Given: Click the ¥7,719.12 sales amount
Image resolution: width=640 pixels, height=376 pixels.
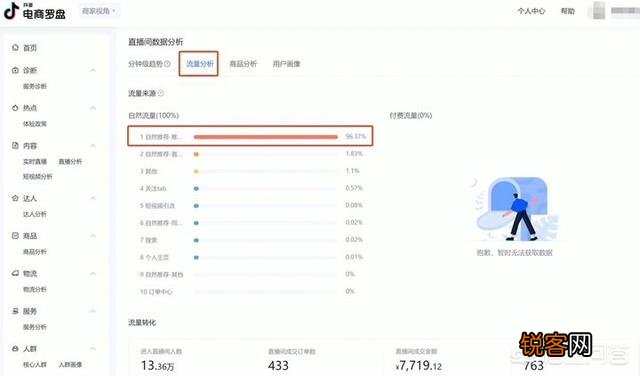Looking at the screenshot, I should coord(419,365).
